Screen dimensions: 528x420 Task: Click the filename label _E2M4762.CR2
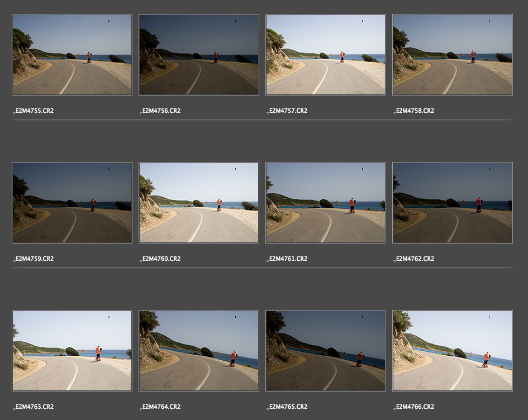[x=414, y=259]
